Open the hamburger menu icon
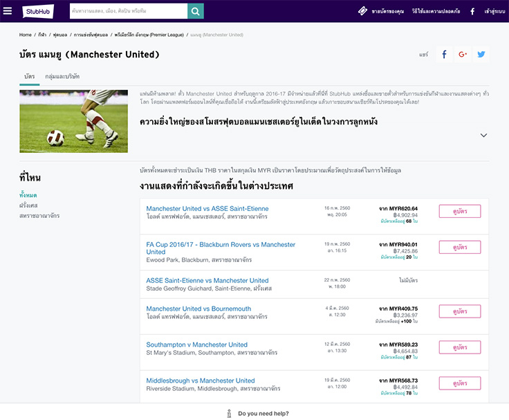This screenshot has width=509, height=420. tap(7, 10)
